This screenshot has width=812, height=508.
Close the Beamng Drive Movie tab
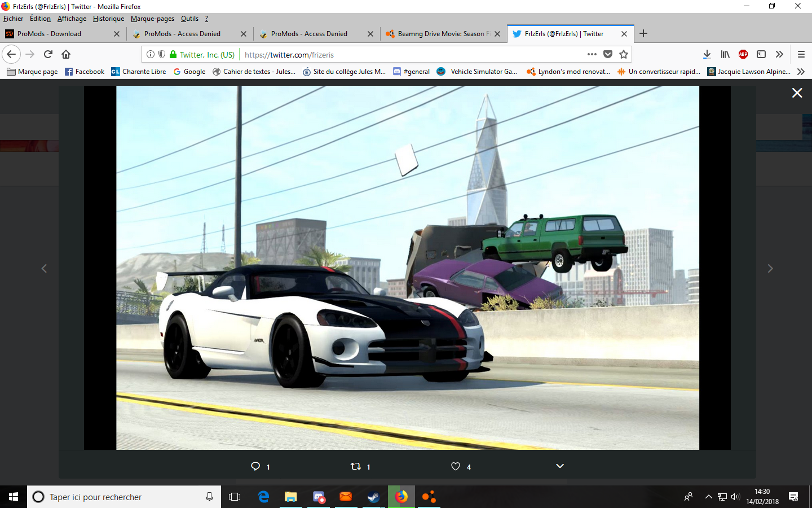tap(497, 34)
